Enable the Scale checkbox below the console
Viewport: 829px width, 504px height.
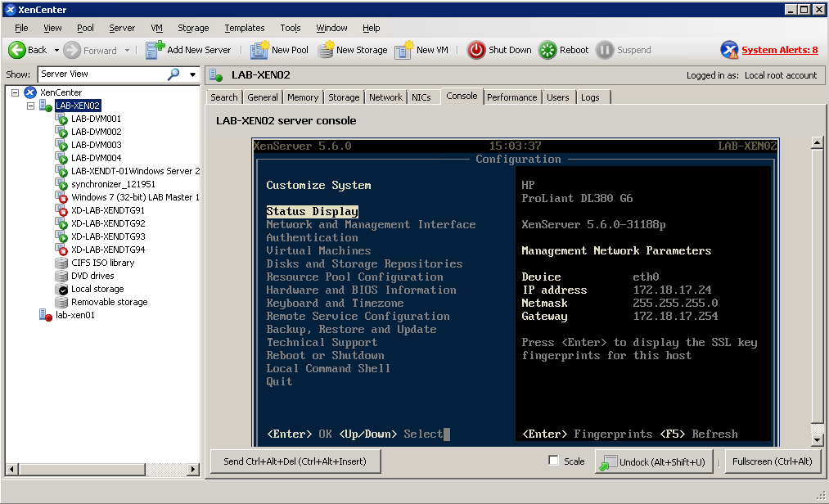(553, 461)
